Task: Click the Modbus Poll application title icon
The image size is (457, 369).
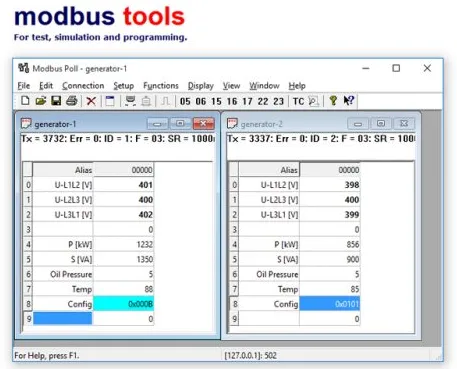Action: pyautogui.click(x=23, y=68)
